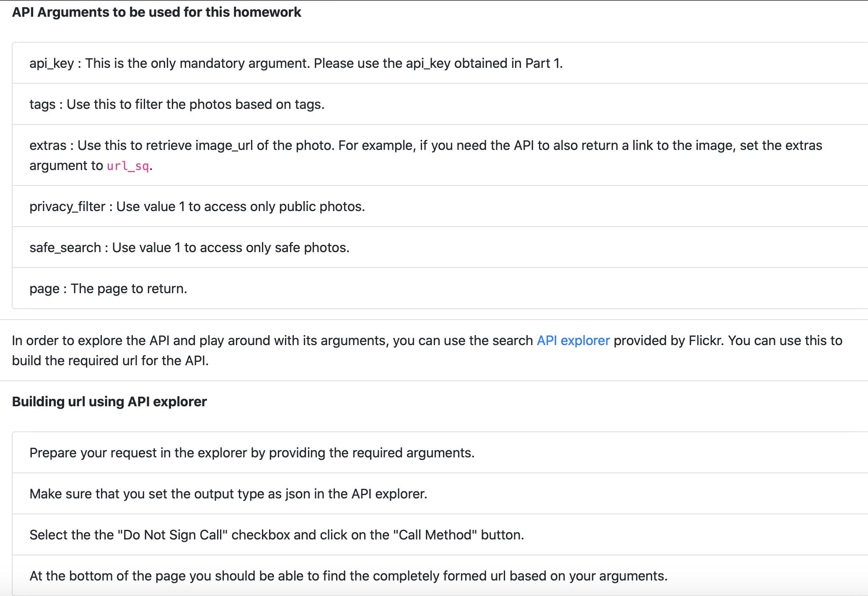Click the 'Building url using API explorer' heading
Viewport: 868px width, 596px height.
[109, 402]
